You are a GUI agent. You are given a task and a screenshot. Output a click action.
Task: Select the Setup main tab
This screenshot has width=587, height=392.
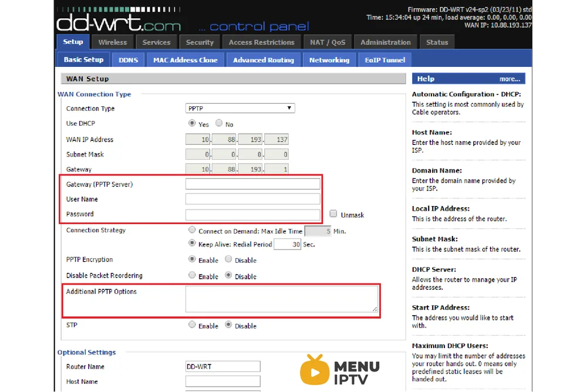(x=73, y=42)
